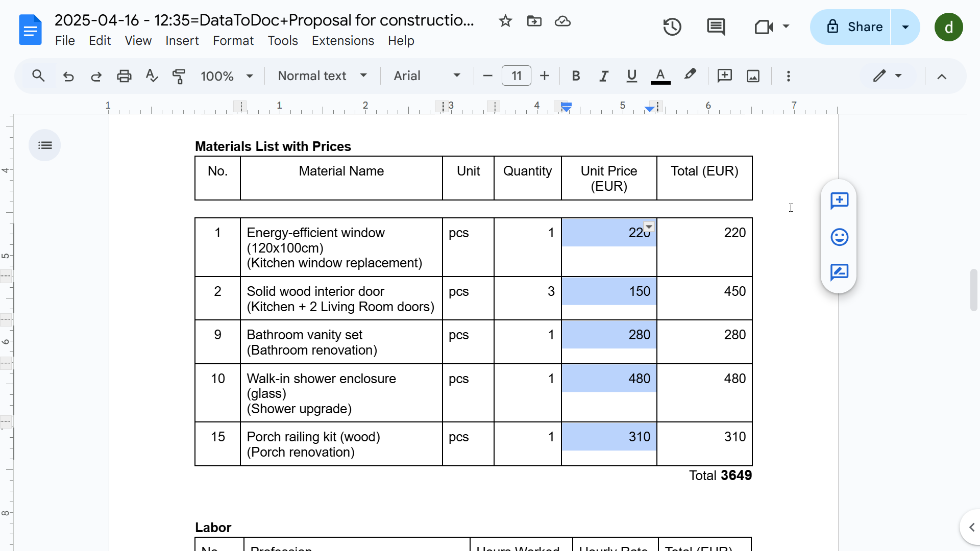The height and width of the screenshot is (551, 980).
Task: Add emoji reaction to selection
Action: 839,237
